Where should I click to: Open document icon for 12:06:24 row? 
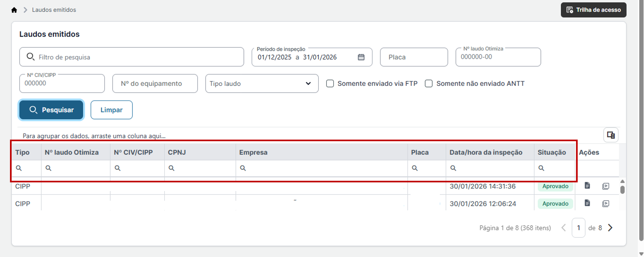coord(587,203)
